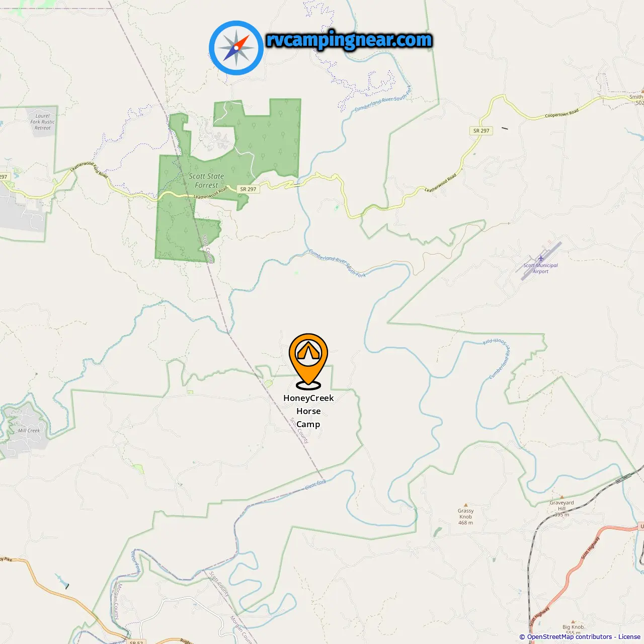Screen dimensions: 644x644
Task: Click the orange HoneyCreek campground pin
Action: 308,361
